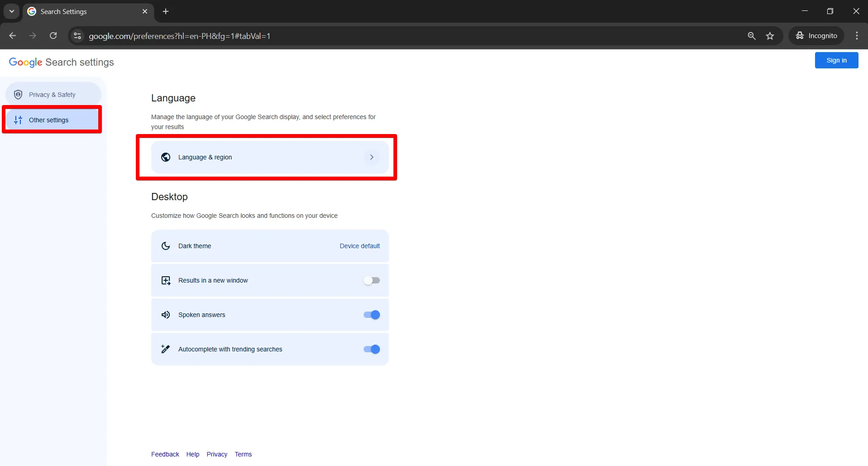The width and height of the screenshot is (868, 466).
Task: Click the Search settings page heading
Action: tap(80, 62)
